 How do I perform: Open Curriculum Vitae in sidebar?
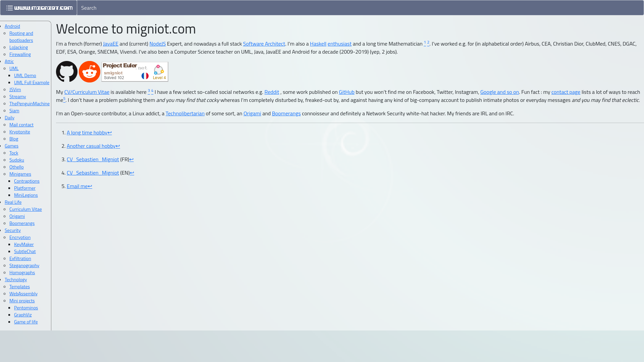25,209
